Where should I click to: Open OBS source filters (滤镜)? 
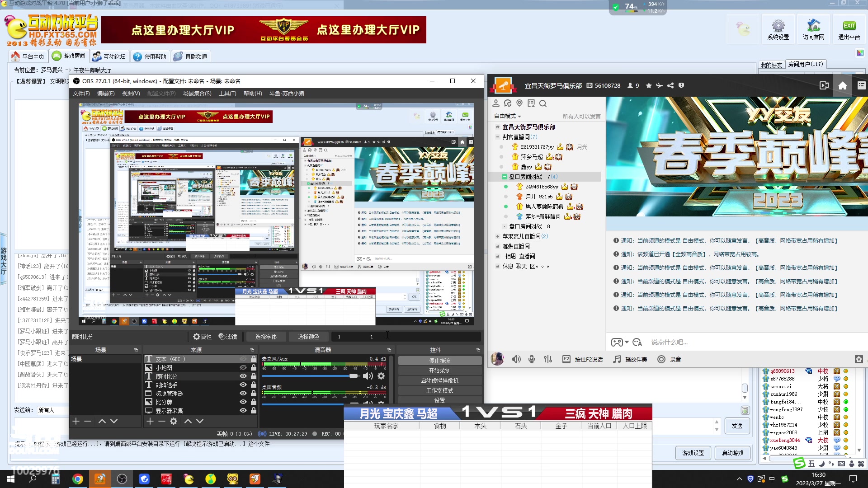coord(227,337)
